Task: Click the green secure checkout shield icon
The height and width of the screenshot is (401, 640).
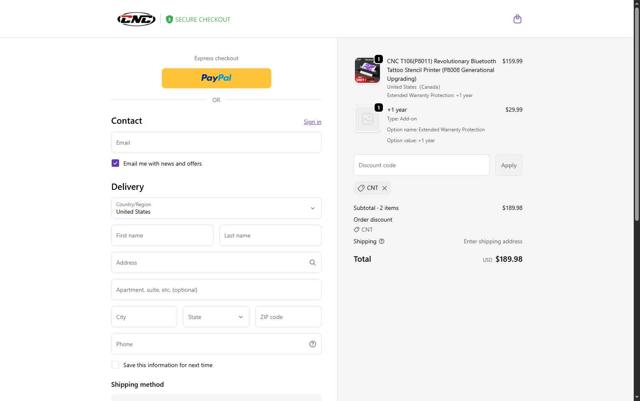Action: (169, 19)
